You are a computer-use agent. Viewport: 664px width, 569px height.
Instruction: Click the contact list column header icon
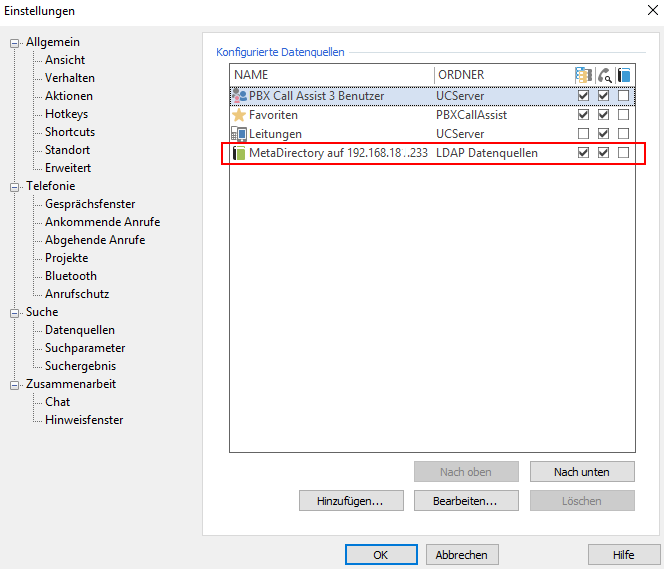[x=584, y=75]
